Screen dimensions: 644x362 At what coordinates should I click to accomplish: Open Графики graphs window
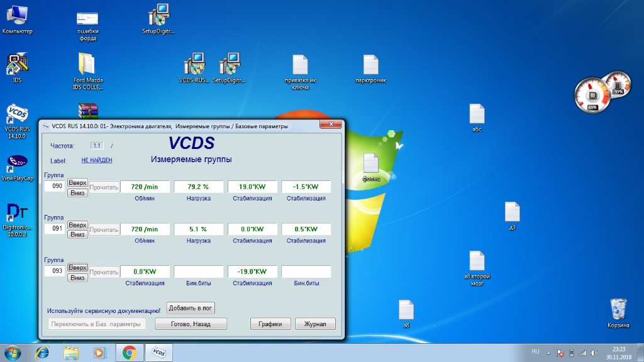pyautogui.click(x=270, y=324)
